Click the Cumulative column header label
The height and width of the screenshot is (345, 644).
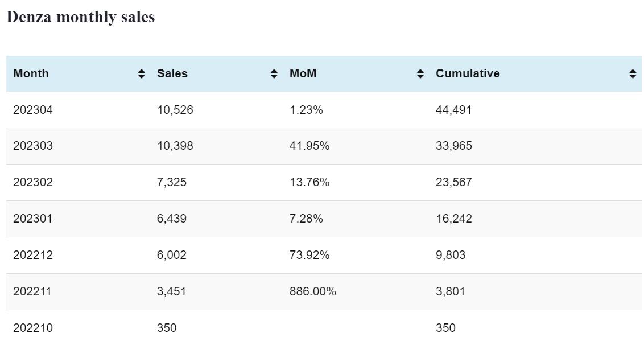tap(468, 73)
